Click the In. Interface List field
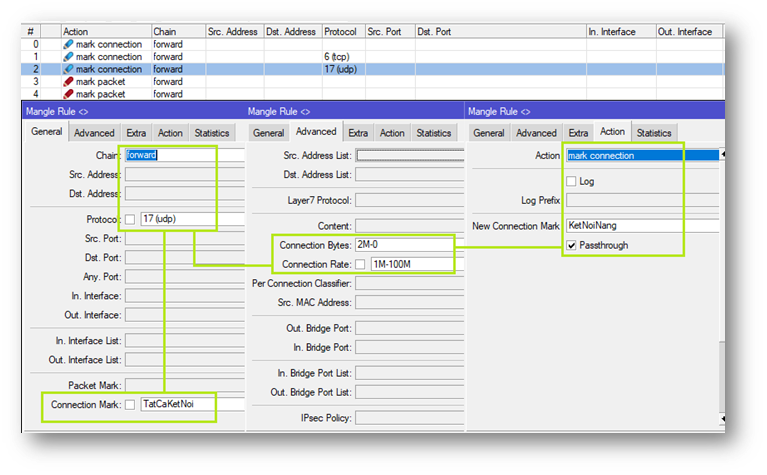The height and width of the screenshot is (475, 767). pyautogui.click(x=184, y=340)
